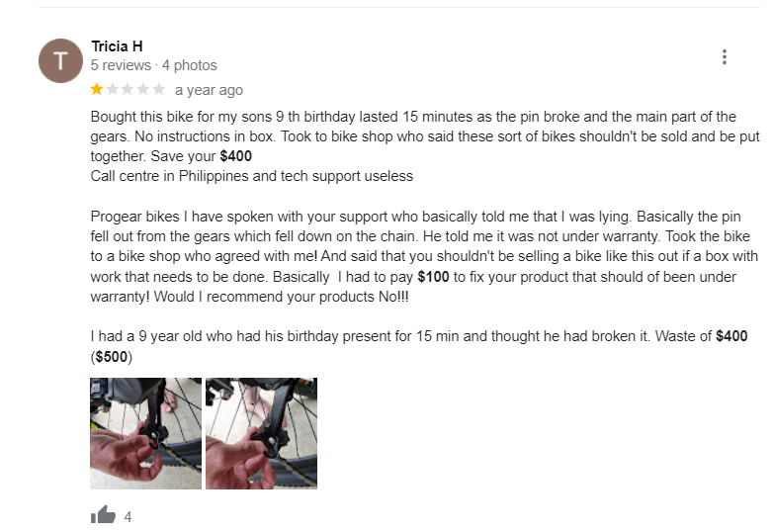The image size is (774, 532).
Task: Open the 5 reviews · 4 photos line
Action: click(x=153, y=65)
